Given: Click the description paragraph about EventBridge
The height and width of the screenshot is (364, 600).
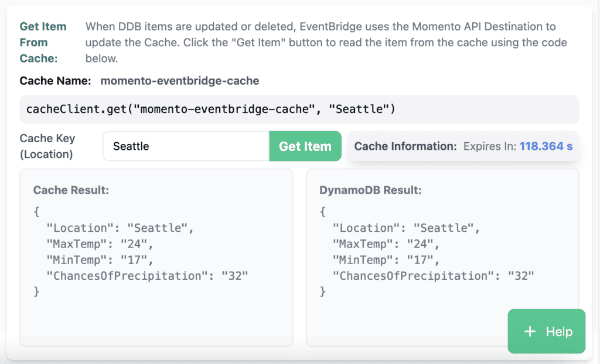Looking at the screenshot, I should click(326, 43).
